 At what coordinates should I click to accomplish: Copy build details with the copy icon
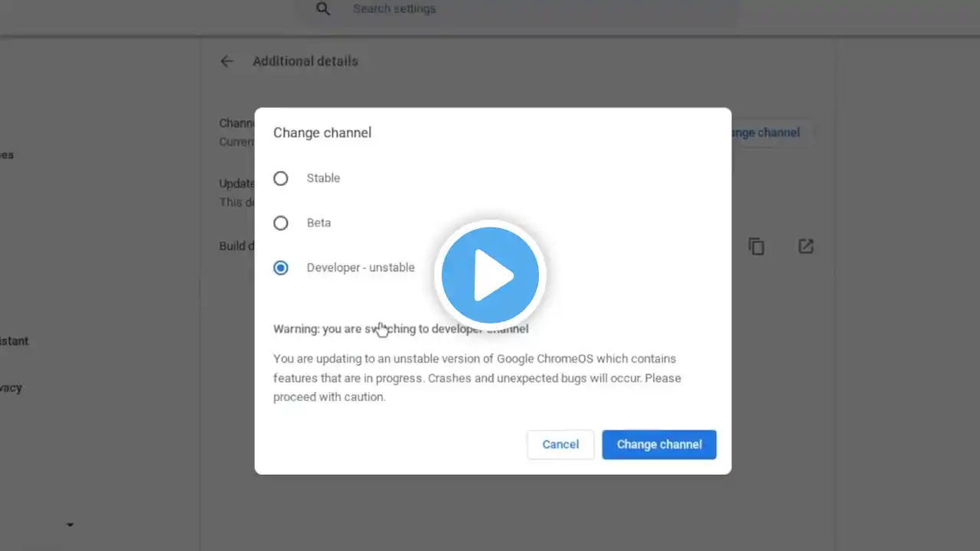coord(756,246)
